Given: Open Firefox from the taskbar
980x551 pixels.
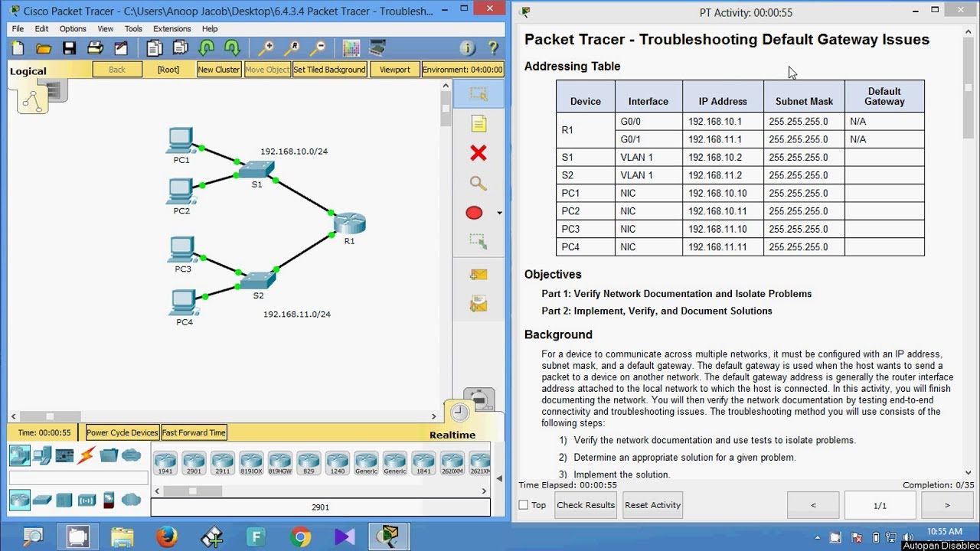Looking at the screenshot, I should tap(165, 536).
